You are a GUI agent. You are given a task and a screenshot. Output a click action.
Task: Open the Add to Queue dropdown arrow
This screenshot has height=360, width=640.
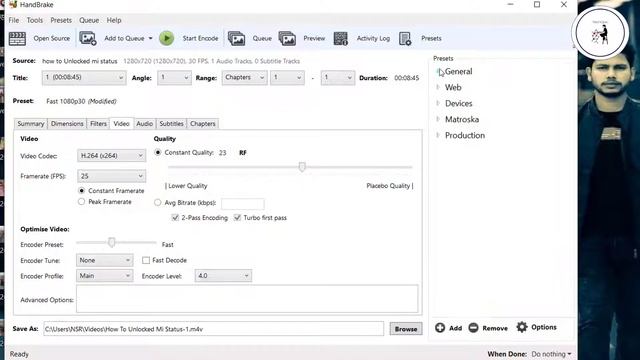pyautogui.click(x=151, y=38)
